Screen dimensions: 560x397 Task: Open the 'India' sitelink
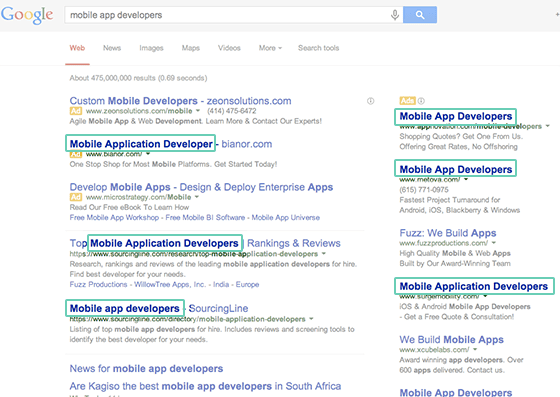pos(221,285)
